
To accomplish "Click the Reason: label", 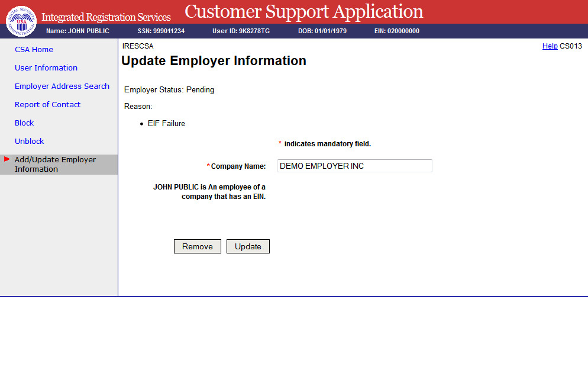I will pyautogui.click(x=138, y=107).
